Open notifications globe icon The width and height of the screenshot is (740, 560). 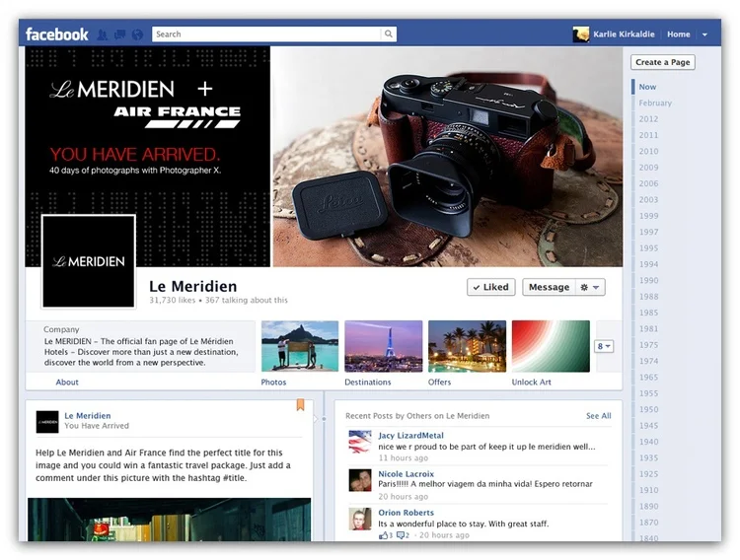(x=137, y=35)
